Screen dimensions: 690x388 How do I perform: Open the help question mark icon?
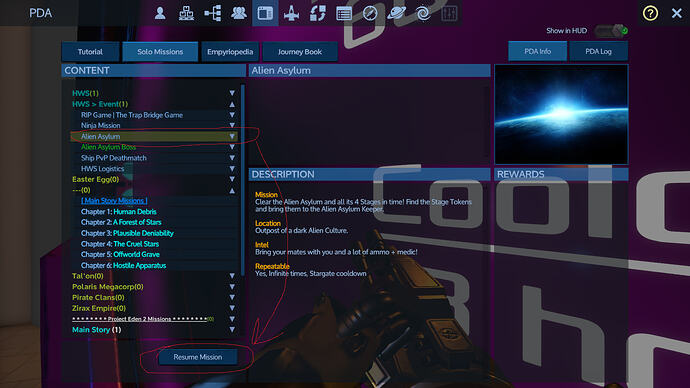pyautogui.click(x=650, y=13)
